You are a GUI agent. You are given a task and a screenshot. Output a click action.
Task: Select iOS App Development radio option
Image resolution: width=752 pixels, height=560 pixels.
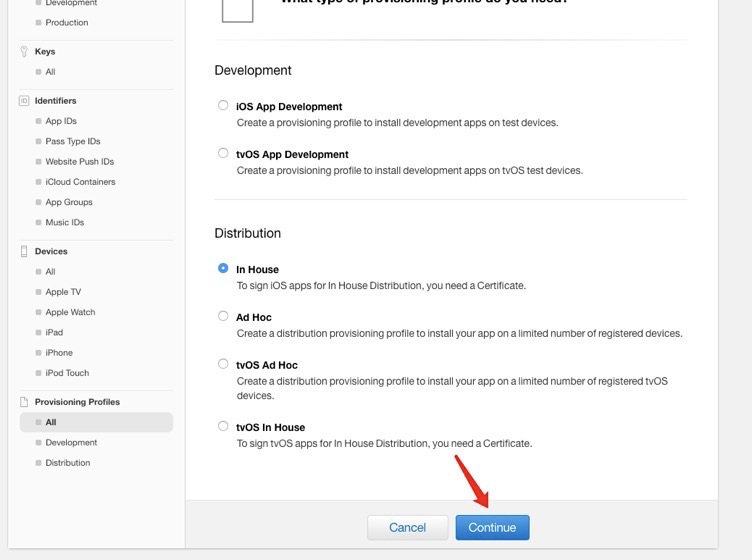[x=223, y=106]
